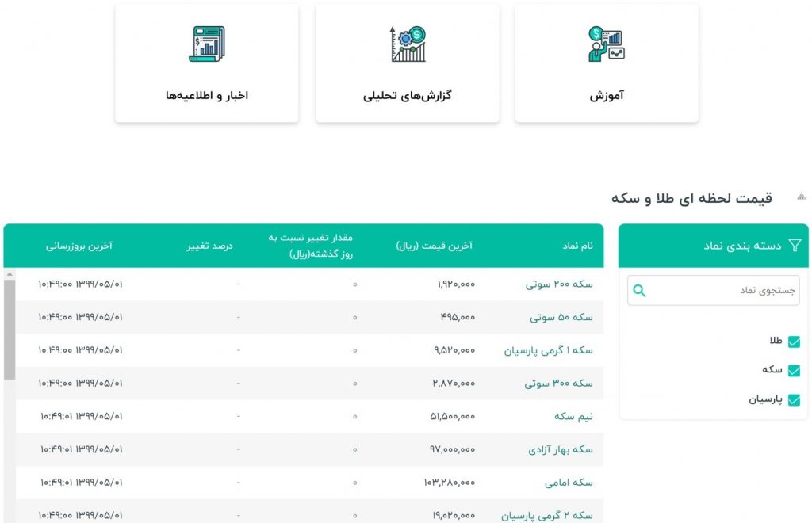Viewport: 812px width, 523px height.
Task: Click price ۱۰۳,۲۸۰,۰۰۰ cell
Action: tap(450, 483)
